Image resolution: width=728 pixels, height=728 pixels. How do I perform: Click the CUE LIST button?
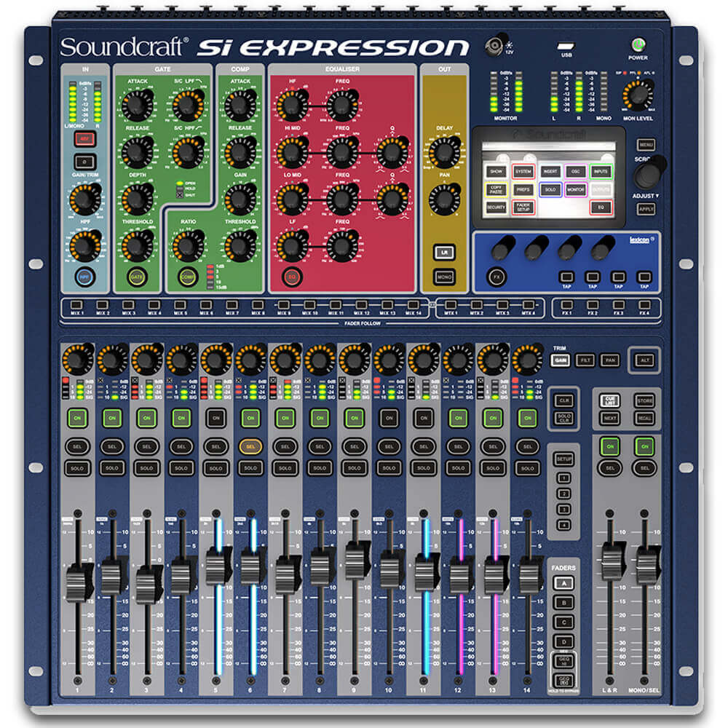[609, 400]
